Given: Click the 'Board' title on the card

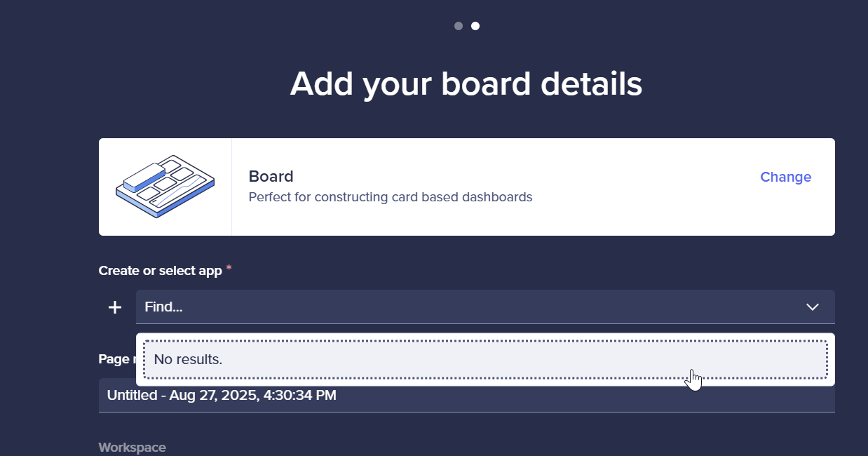Looking at the screenshot, I should [x=271, y=176].
